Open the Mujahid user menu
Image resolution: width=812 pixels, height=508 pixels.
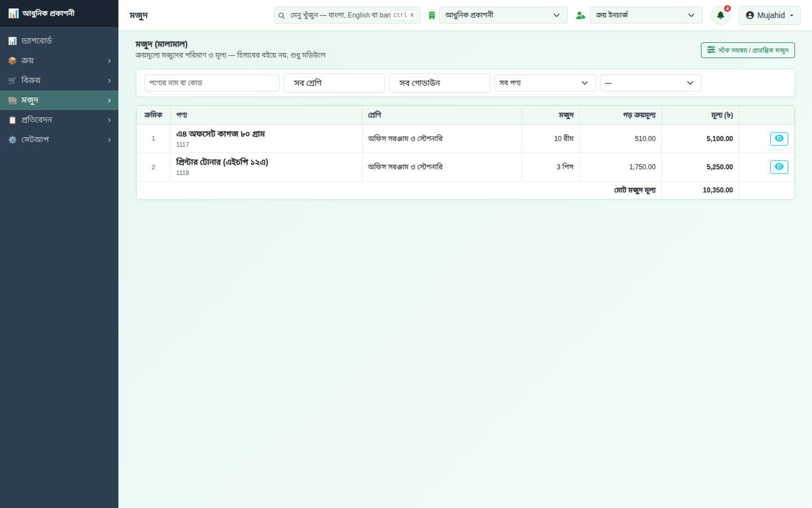tap(769, 15)
